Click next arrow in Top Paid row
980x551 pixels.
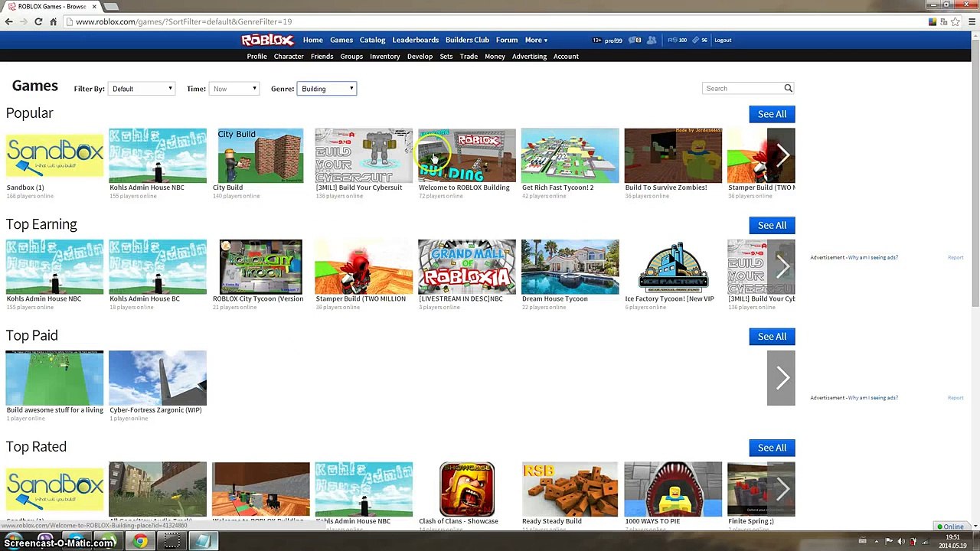pyautogui.click(x=781, y=378)
